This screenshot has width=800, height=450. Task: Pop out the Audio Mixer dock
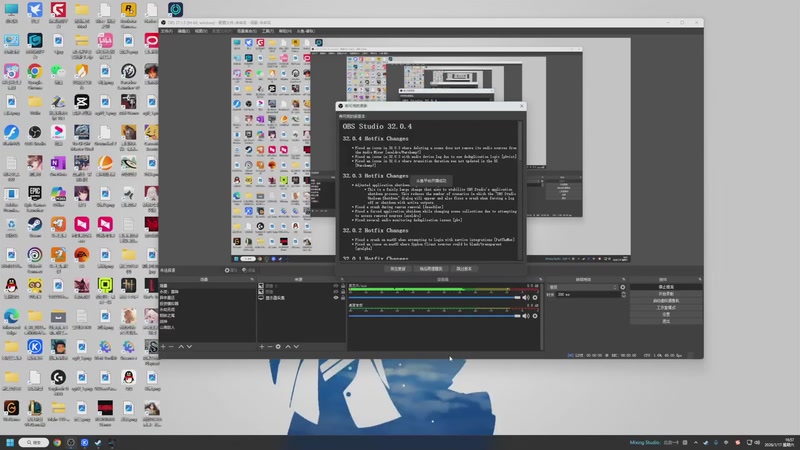pos(540,279)
